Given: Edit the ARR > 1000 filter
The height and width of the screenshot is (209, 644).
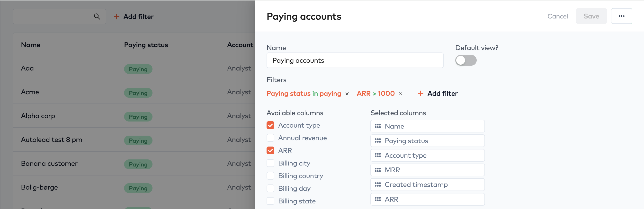Looking at the screenshot, I should 376,93.
